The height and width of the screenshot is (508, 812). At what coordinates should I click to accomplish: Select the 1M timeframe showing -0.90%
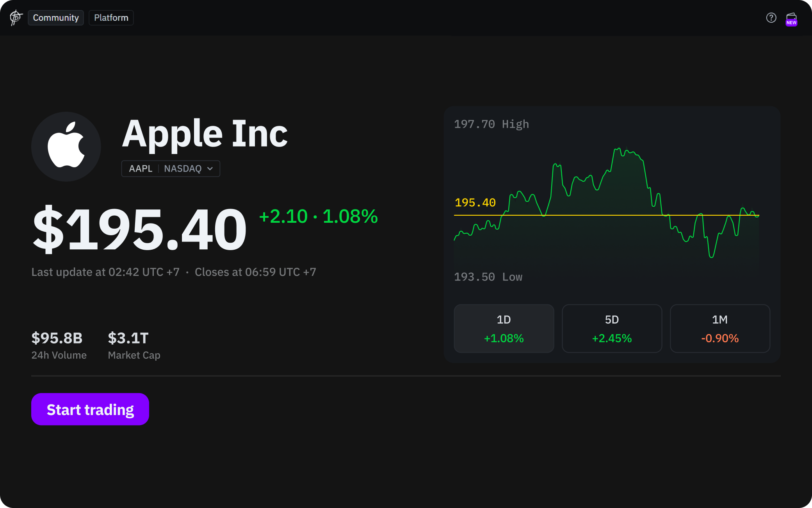tap(720, 328)
